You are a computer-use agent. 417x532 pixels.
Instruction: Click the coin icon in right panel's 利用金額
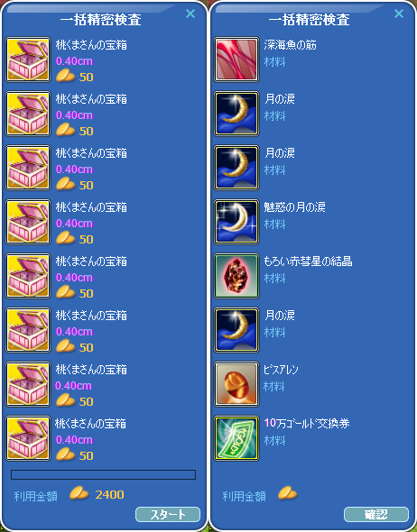(287, 493)
